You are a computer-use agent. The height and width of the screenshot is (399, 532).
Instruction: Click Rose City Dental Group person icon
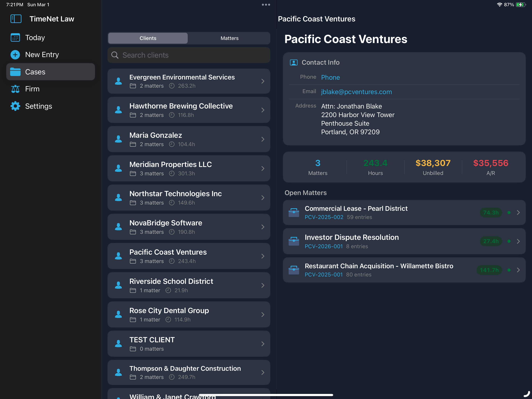point(118,314)
